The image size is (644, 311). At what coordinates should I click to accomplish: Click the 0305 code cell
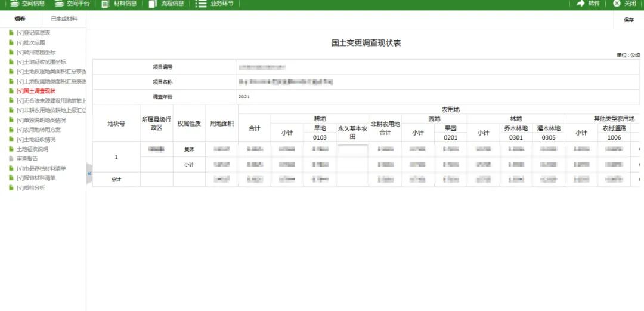[x=549, y=137]
